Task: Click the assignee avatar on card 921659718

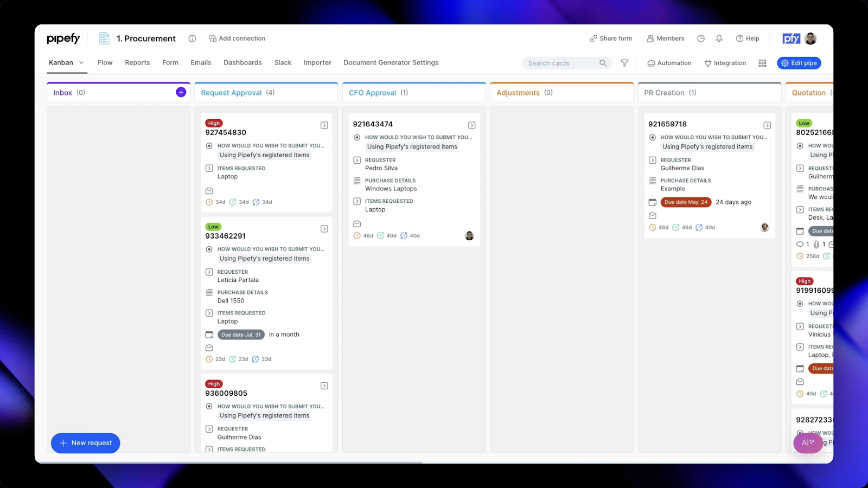Action: tap(765, 227)
